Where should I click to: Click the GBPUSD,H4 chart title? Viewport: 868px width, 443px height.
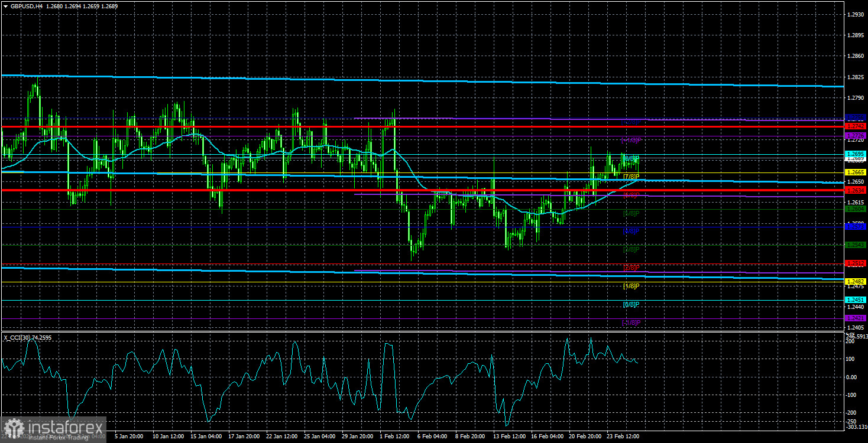click(x=27, y=5)
